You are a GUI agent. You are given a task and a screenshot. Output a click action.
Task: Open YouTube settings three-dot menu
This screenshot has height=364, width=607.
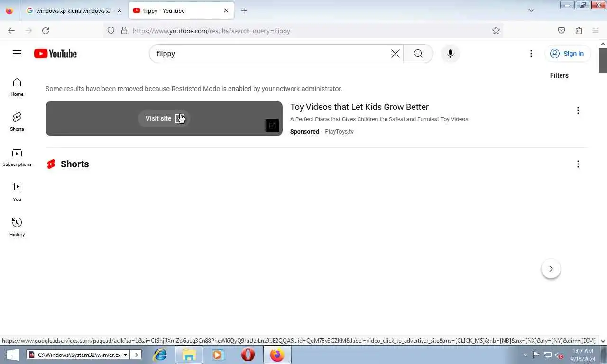coord(531,54)
